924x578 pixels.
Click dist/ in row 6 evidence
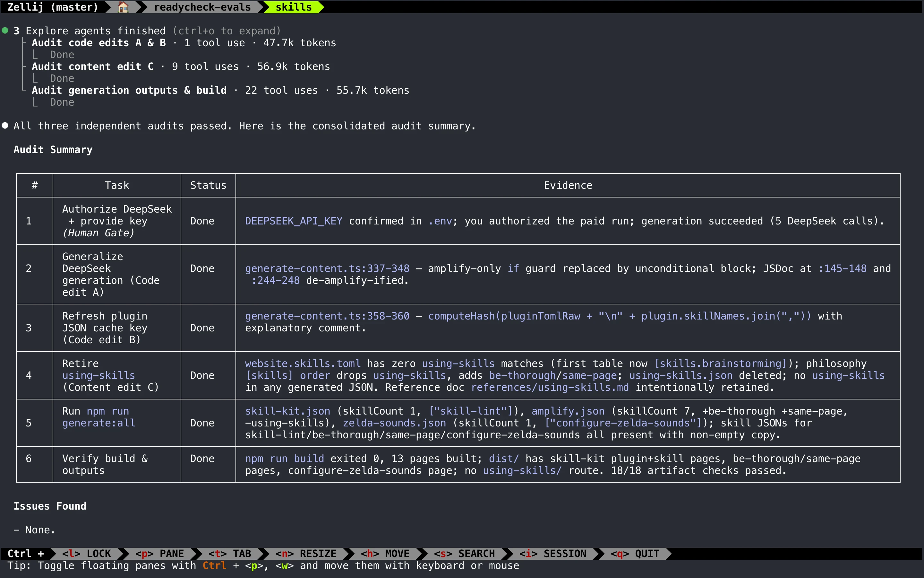pos(504,458)
